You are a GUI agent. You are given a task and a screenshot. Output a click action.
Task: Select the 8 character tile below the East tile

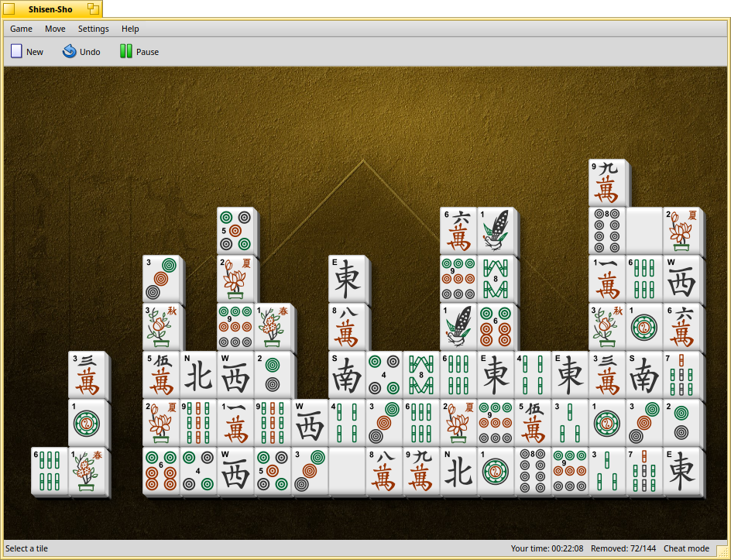(347, 327)
